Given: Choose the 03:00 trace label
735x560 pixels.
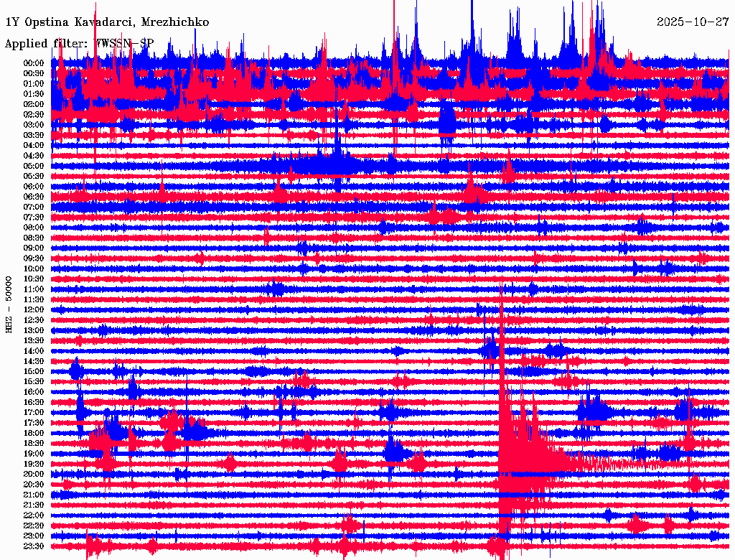Looking at the screenshot, I should point(34,125).
